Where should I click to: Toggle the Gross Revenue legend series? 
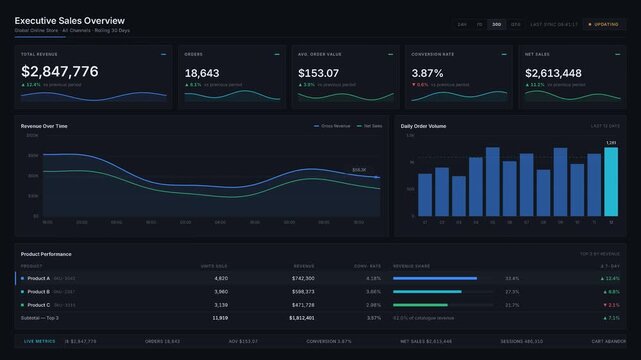pyautogui.click(x=332, y=126)
